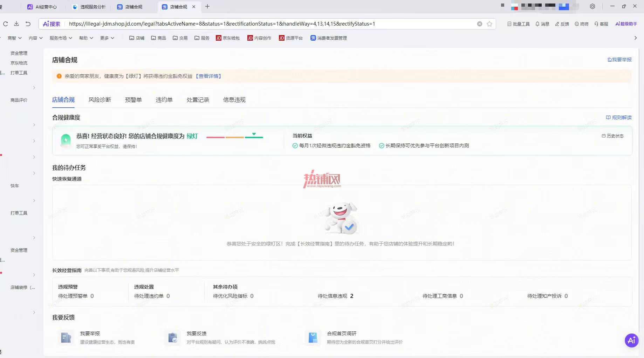This screenshot has height=358, width=644.
Task: Open 待处信息违规 count of 2
Action: (336, 296)
